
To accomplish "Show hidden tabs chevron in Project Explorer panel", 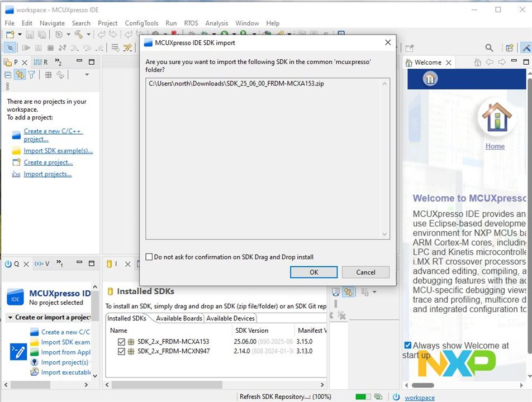I will [x=58, y=61].
